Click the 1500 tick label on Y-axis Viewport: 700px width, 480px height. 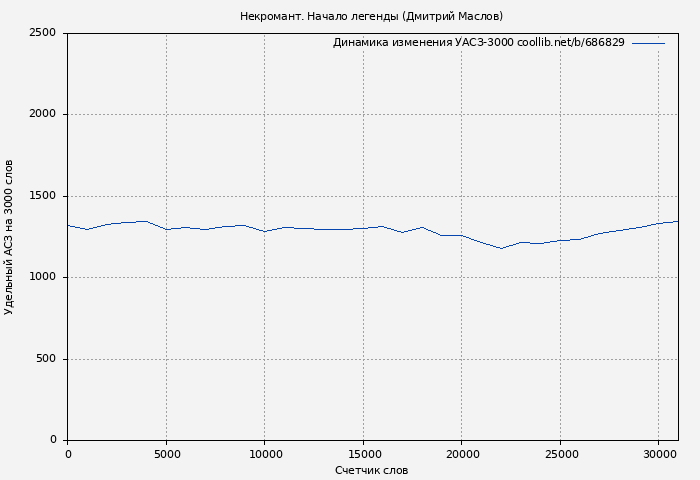pos(42,196)
